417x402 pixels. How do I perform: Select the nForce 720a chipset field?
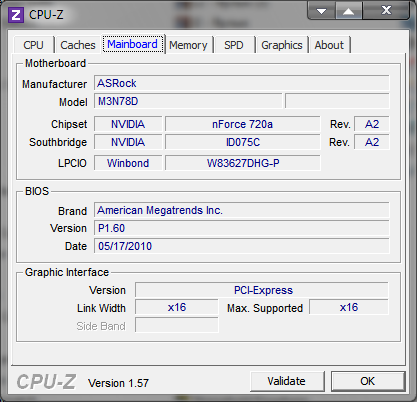pyautogui.click(x=242, y=124)
